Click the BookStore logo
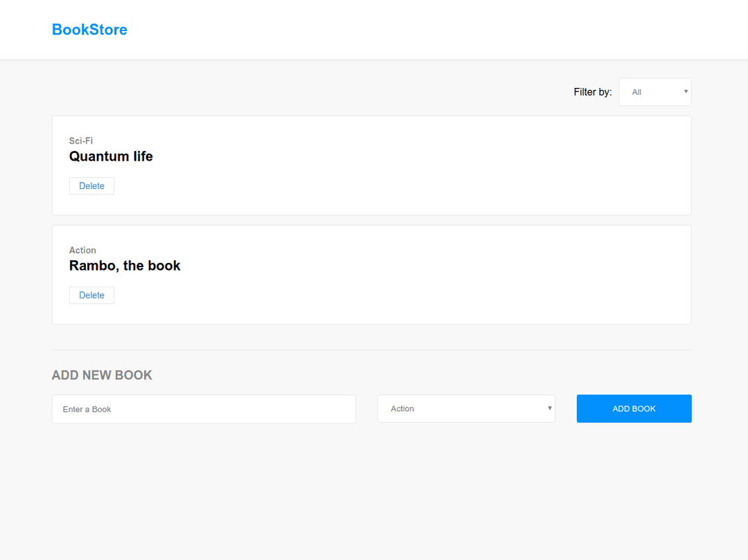The image size is (748, 560). coord(89,29)
